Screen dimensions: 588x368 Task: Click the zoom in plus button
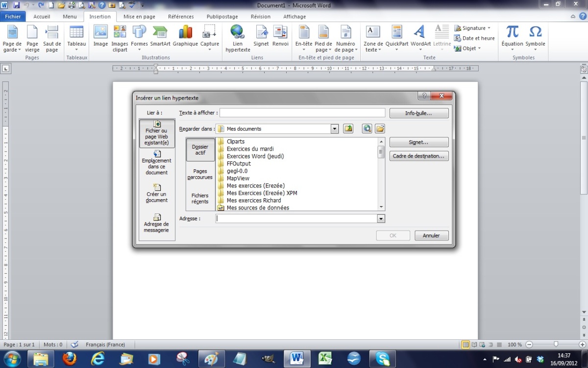[x=582, y=344]
